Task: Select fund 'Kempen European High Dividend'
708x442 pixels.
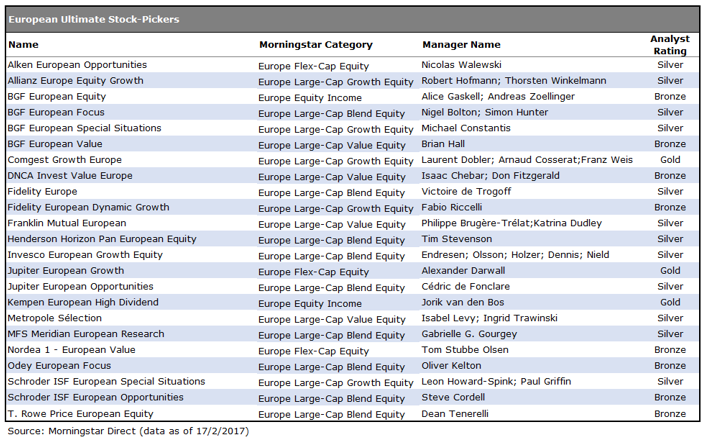Action: [x=83, y=302]
